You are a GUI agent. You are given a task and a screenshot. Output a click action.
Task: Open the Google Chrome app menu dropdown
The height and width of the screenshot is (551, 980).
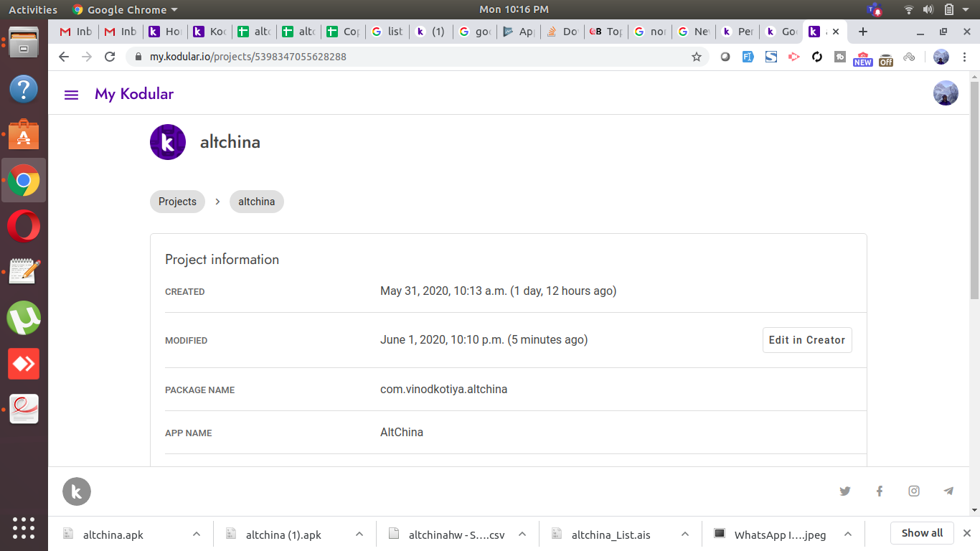click(x=125, y=9)
